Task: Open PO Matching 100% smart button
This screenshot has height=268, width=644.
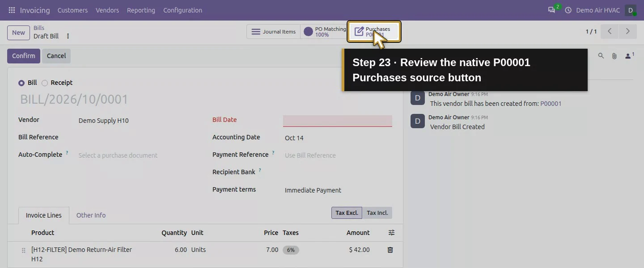Action: 324,32
